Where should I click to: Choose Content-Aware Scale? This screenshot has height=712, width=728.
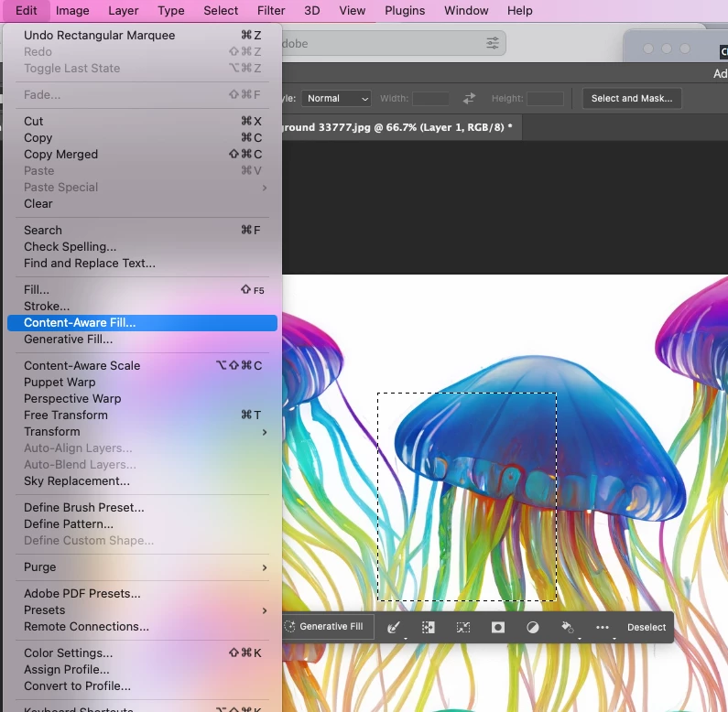click(142, 366)
